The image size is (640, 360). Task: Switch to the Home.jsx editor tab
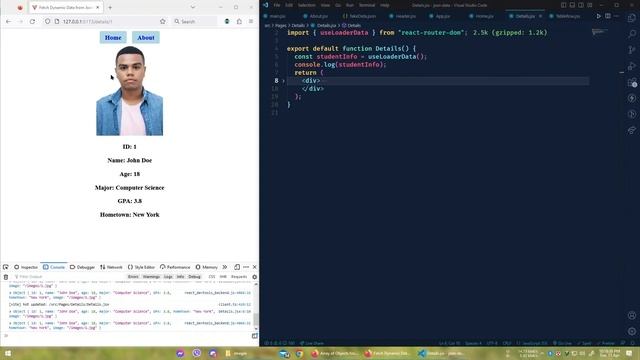click(x=482, y=16)
